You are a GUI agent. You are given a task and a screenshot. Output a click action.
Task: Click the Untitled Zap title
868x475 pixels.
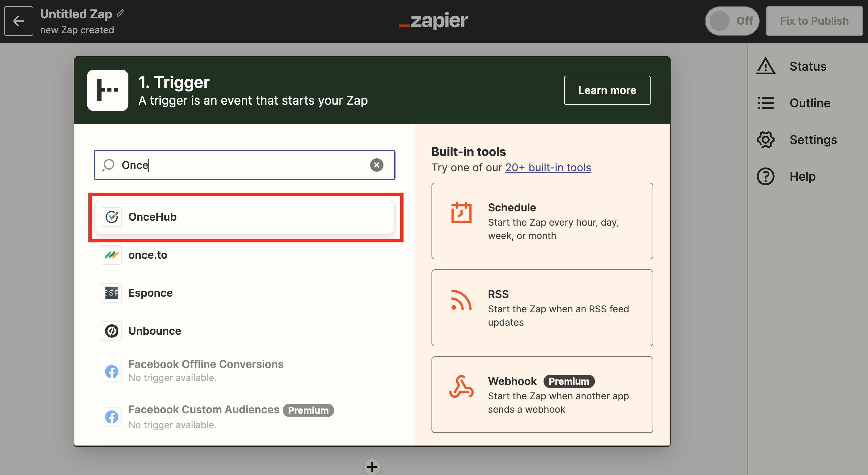(x=76, y=14)
